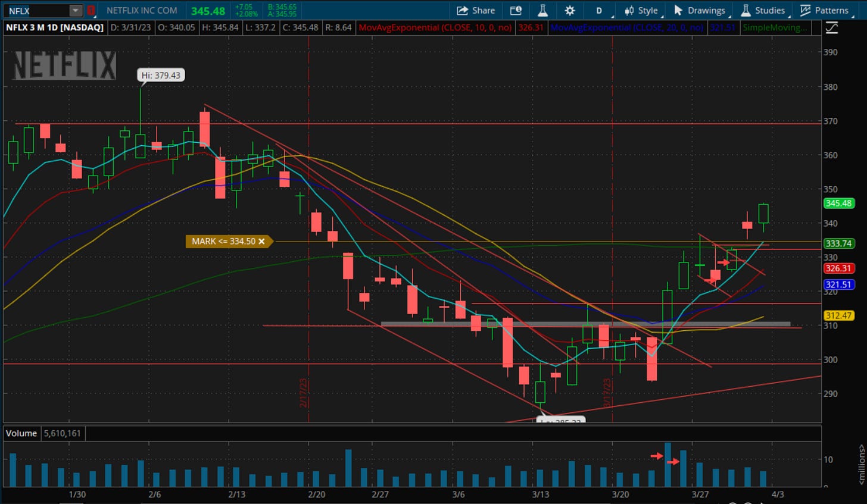
Task: Click the Share arrow icon
Action: tap(463, 11)
